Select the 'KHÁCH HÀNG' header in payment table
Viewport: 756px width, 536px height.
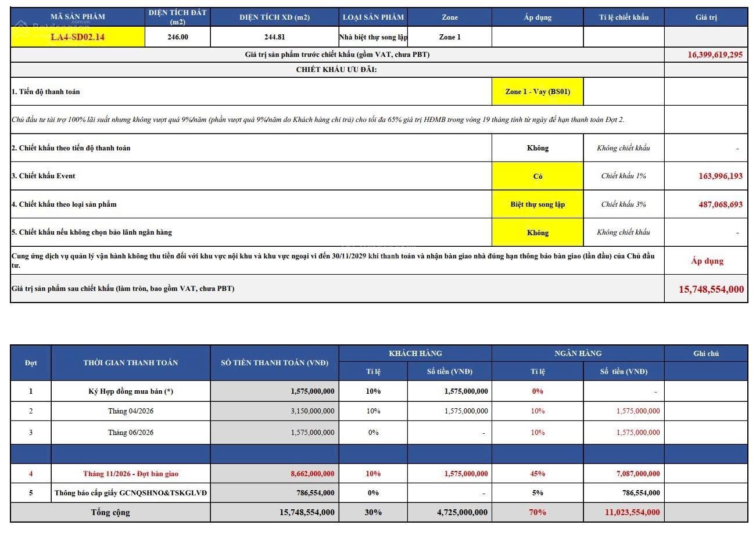tap(415, 353)
